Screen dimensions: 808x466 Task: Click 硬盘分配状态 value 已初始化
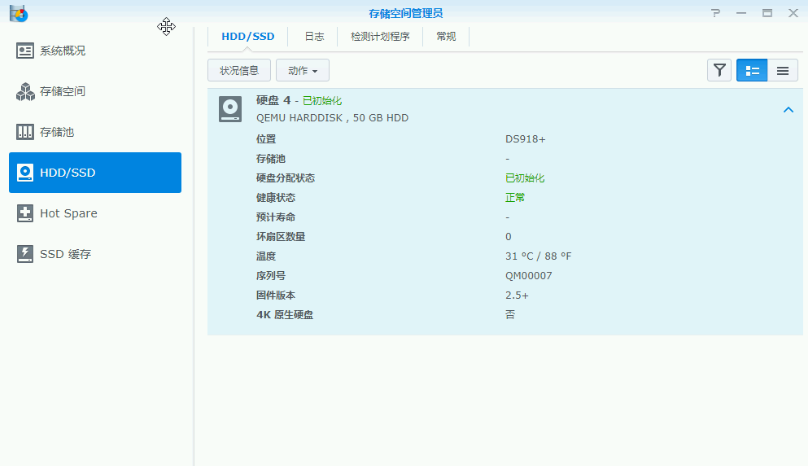[x=525, y=178]
